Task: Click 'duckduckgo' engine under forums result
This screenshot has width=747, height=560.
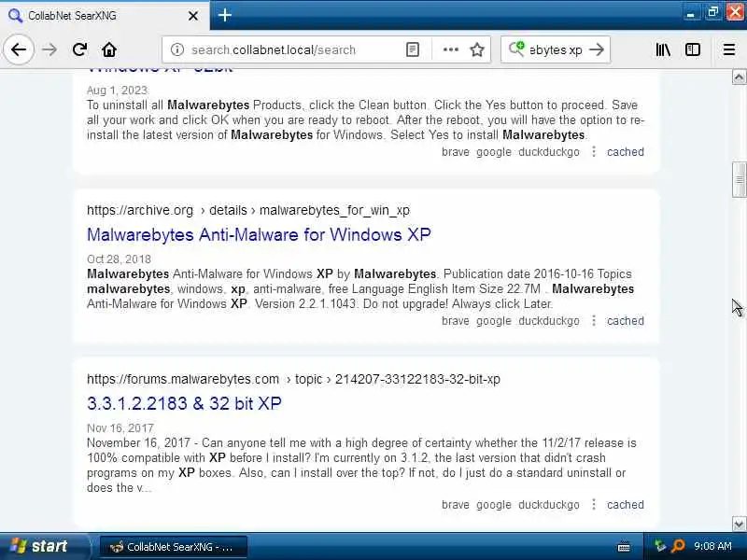Action: pos(549,505)
